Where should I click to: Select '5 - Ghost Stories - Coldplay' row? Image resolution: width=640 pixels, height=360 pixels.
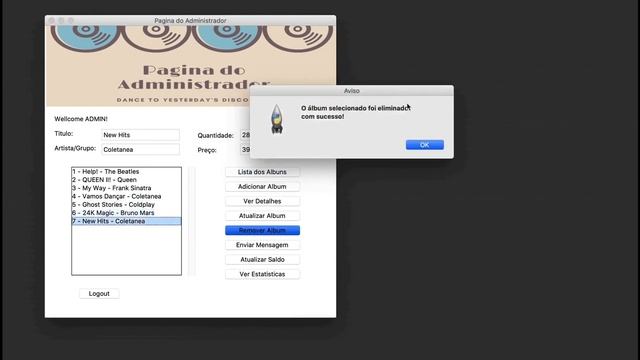127,204
